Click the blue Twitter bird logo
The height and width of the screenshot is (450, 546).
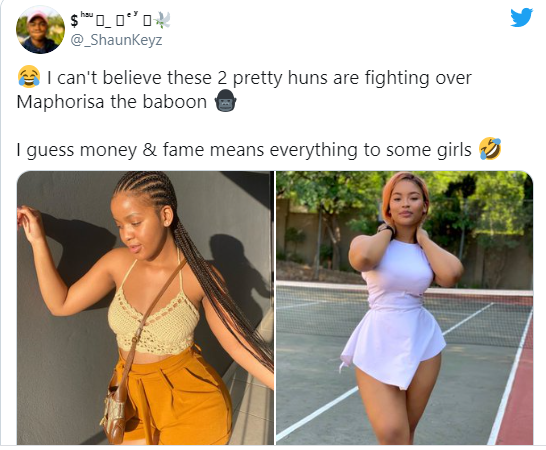tap(521, 18)
